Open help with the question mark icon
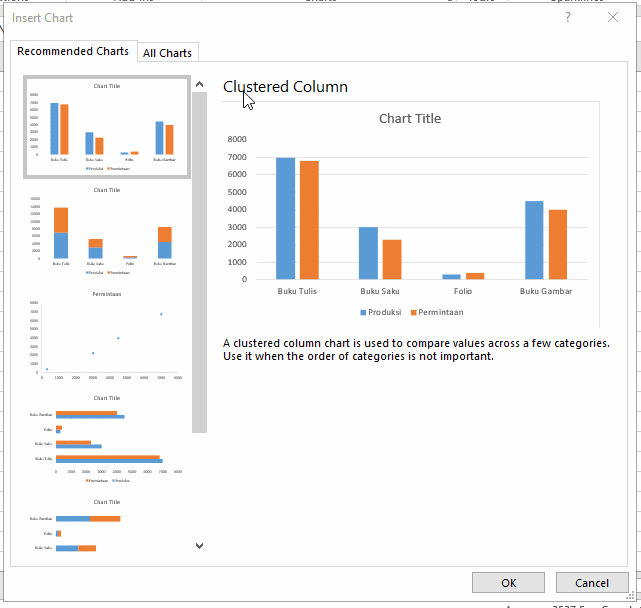The width and height of the screenshot is (641, 608). (568, 17)
